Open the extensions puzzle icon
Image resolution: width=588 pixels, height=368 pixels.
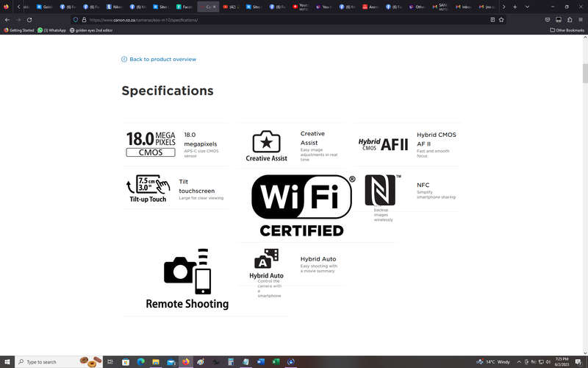(x=570, y=20)
